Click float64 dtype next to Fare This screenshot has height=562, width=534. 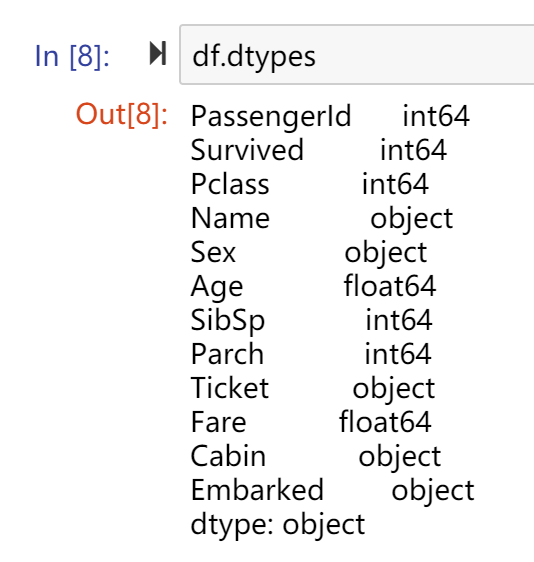tap(385, 422)
